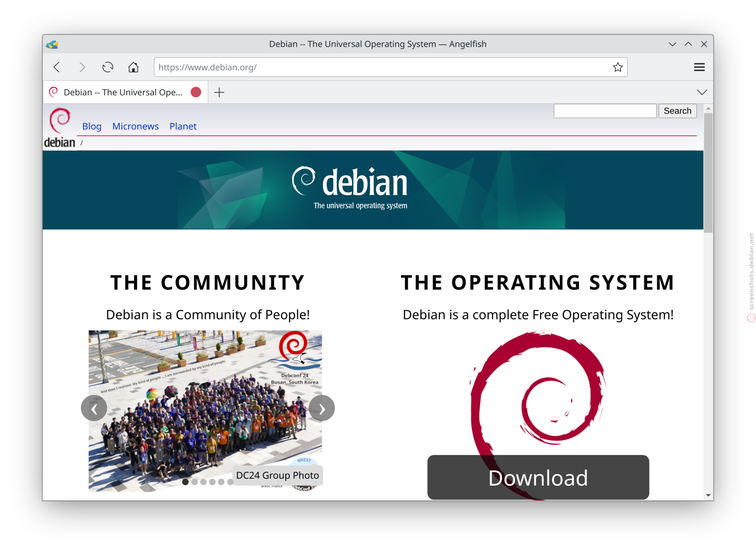Open the Planet link

183,126
